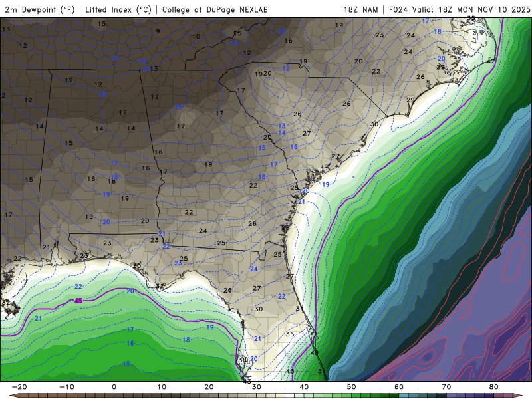Click the "49" dewpoint value on Florida's east coast

tap(315, 353)
